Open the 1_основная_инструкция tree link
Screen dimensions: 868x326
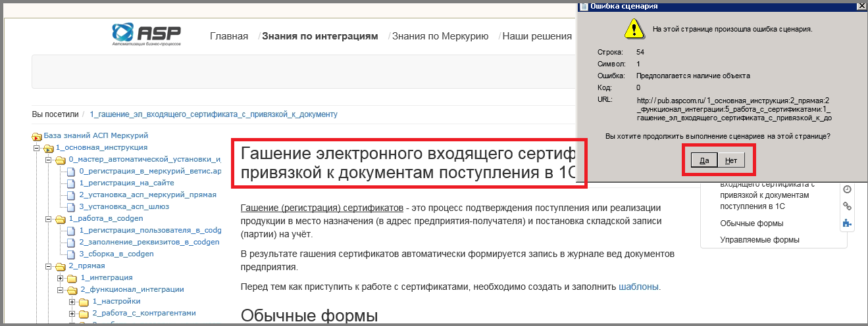(x=101, y=148)
